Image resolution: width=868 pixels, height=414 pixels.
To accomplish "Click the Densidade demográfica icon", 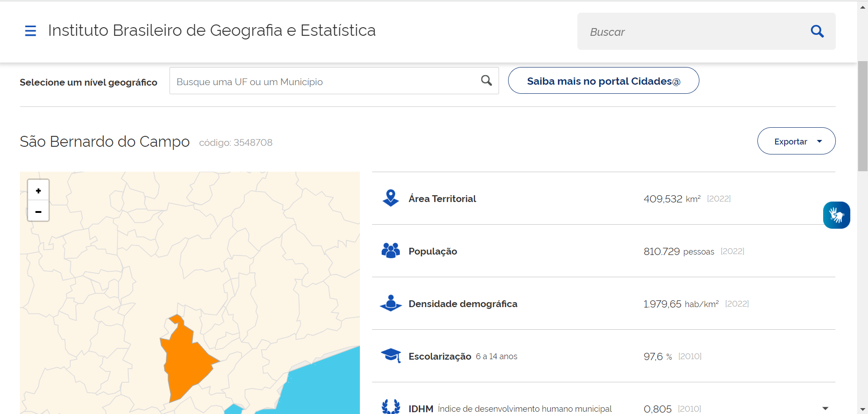I will (391, 303).
